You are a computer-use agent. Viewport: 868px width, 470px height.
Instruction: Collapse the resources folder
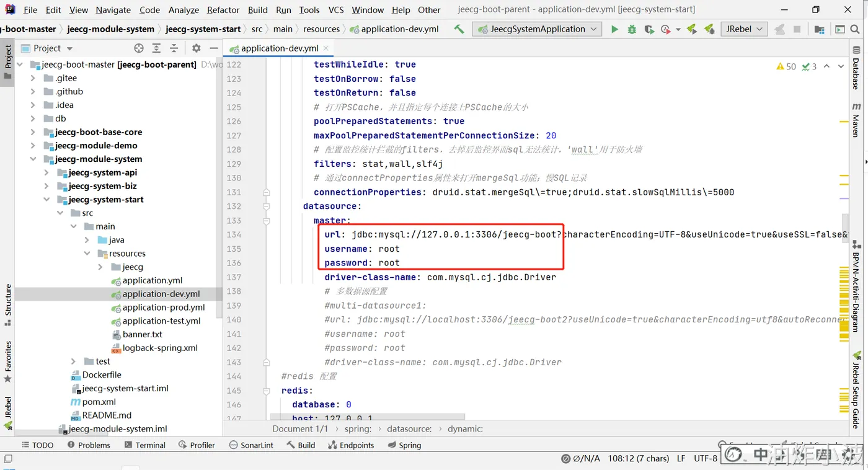click(87, 254)
